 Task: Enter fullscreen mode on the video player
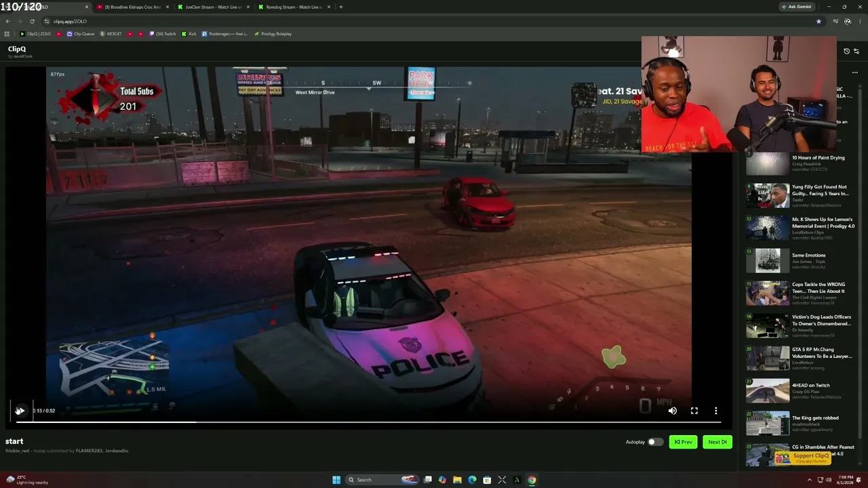694,411
